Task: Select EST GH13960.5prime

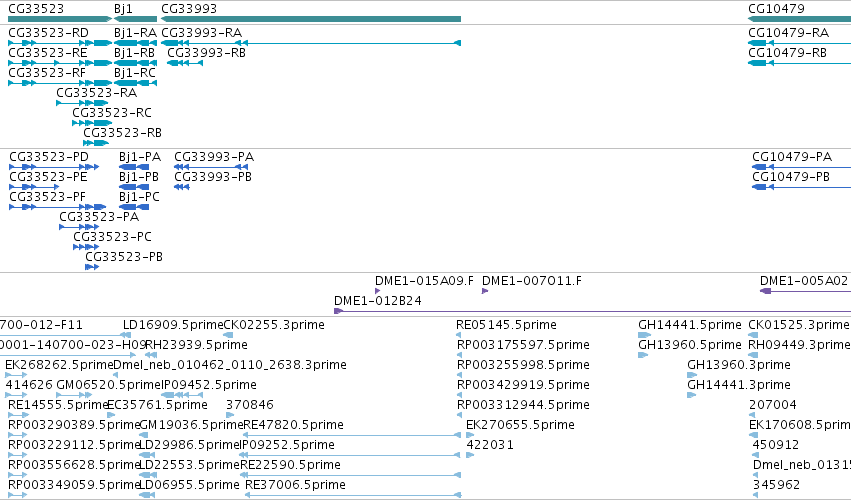Action: click(643, 355)
